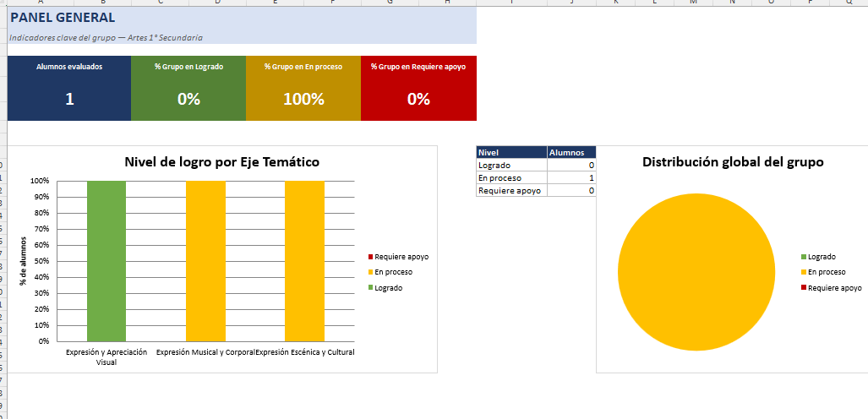The width and height of the screenshot is (868, 419).
Task: Click the yellow bar for Expresión Escénica y Cultural
Action: tap(304, 261)
